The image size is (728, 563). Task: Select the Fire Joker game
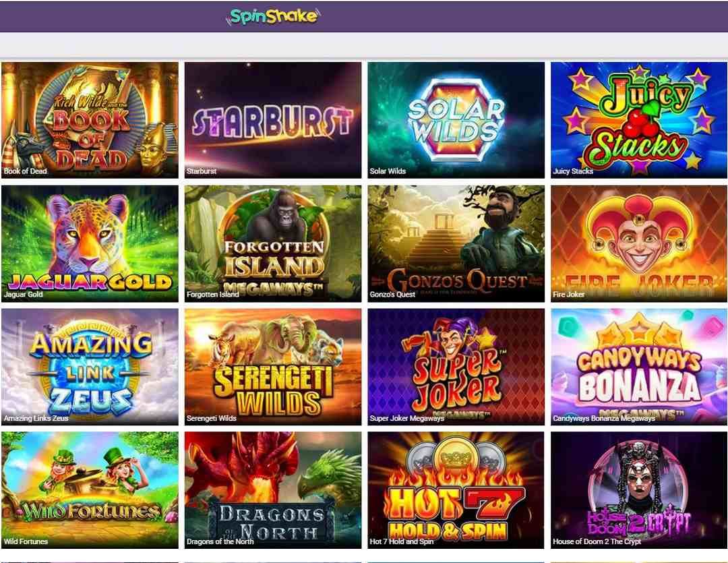(639, 243)
